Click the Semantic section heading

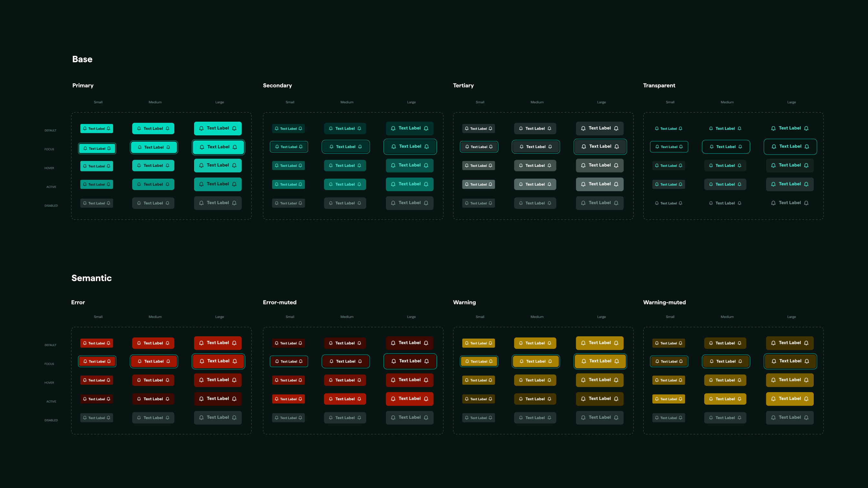point(91,278)
